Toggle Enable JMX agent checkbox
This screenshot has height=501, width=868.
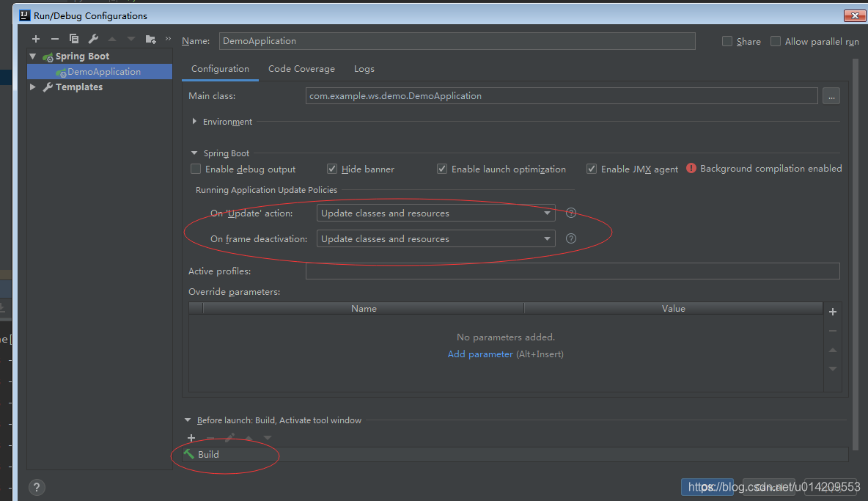(592, 169)
